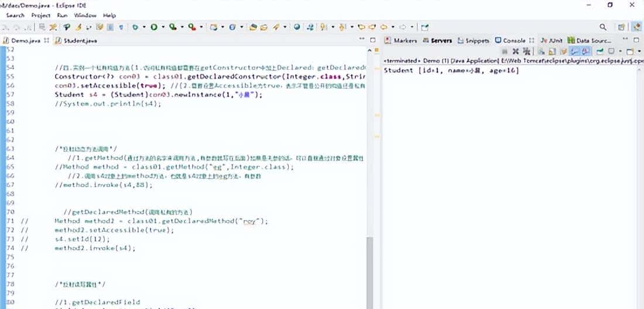The width and height of the screenshot is (644, 309).
Task: Maximize the Console panel view
Action: click(636, 40)
